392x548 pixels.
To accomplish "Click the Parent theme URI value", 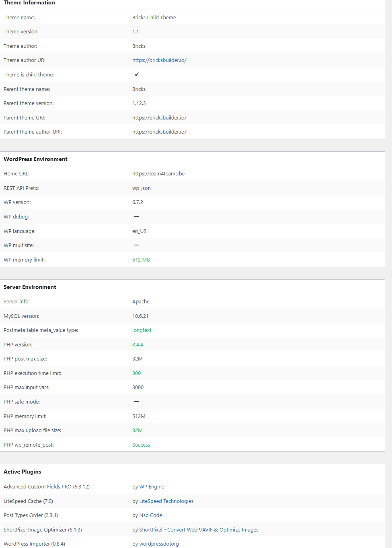I will (x=159, y=118).
